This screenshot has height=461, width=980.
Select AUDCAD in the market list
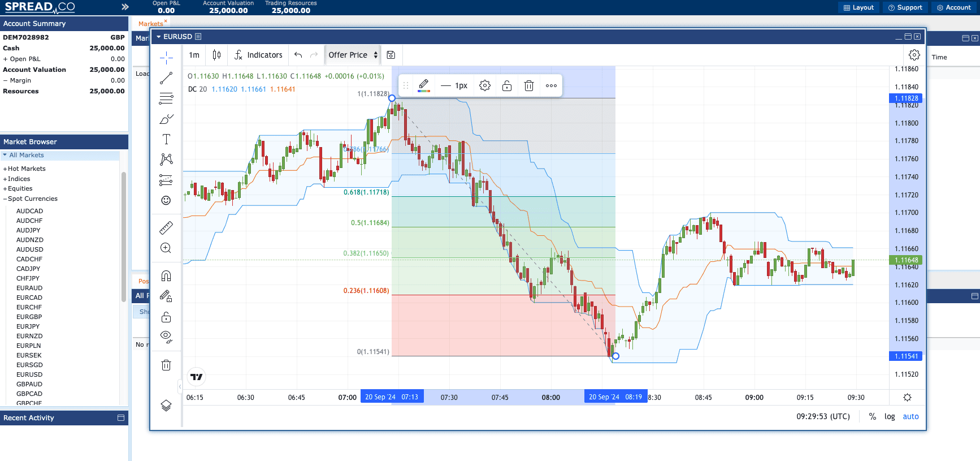[x=29, y=211]
